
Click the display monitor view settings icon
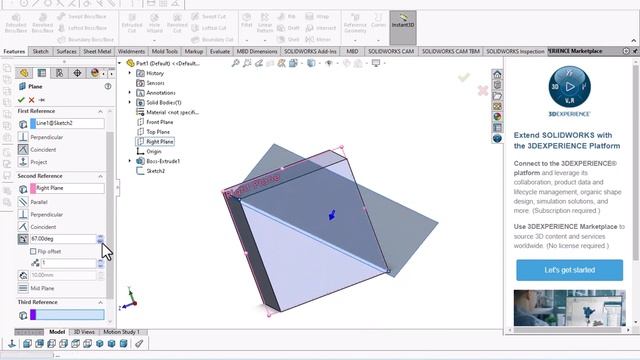376,63
